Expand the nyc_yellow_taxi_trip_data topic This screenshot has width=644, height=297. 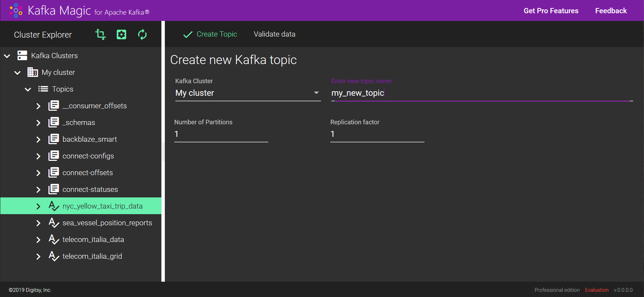coord(38,206)
